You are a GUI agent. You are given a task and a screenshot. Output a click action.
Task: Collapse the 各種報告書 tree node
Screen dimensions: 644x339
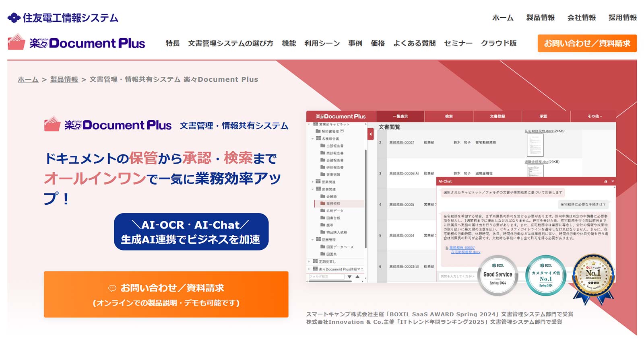313,139
